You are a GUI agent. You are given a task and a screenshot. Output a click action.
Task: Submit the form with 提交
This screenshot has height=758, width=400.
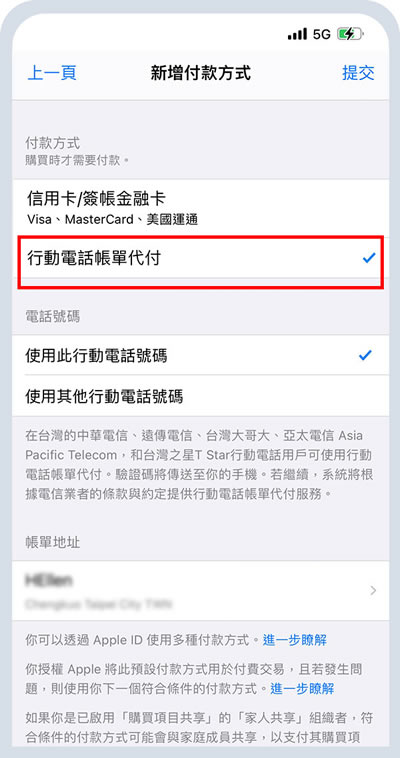coord(358,73)
